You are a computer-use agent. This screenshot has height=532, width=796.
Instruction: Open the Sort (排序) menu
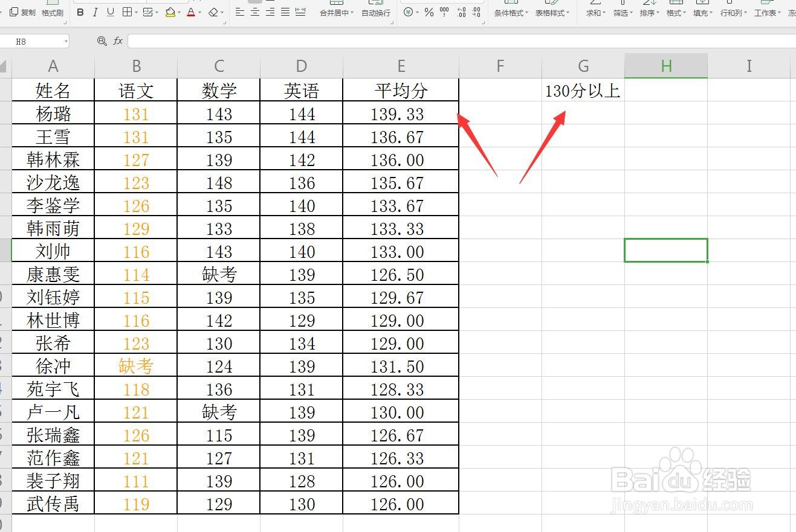point(647,12)
